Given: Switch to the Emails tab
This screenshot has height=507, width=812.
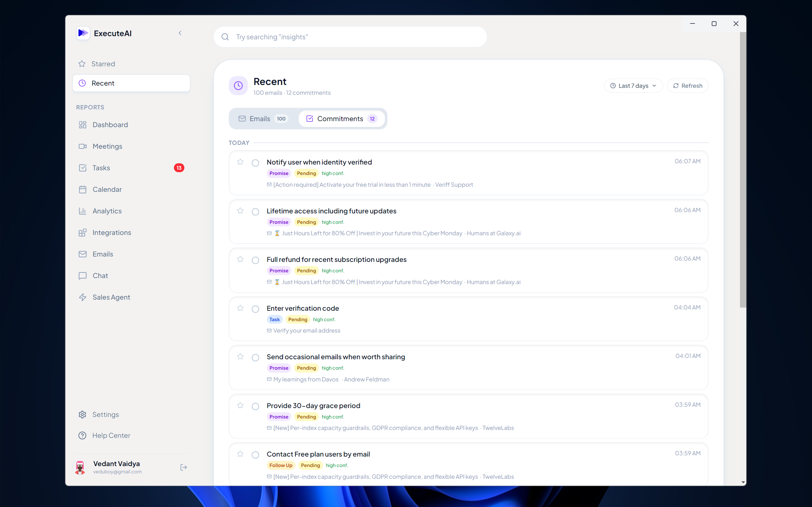Looking at the screenshot, I should click(x=263, y=119).
